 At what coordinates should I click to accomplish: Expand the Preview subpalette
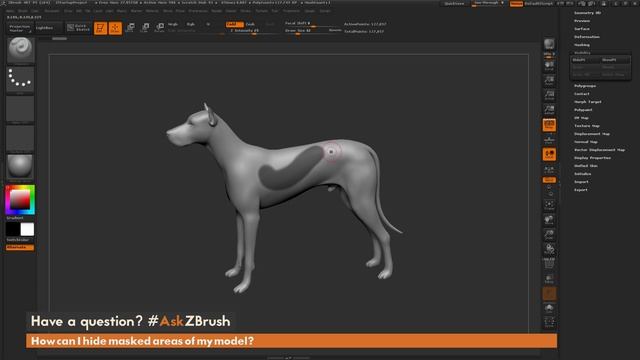click(582, 21)
